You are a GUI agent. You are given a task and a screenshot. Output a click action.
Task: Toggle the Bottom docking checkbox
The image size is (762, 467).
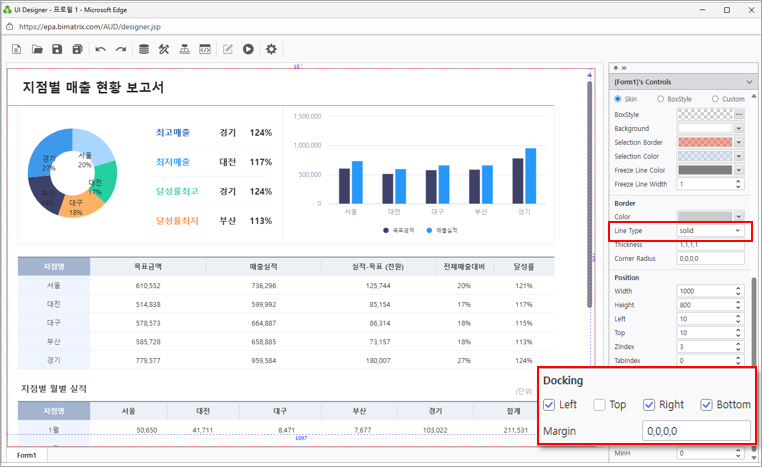click(x=707, y=405)
